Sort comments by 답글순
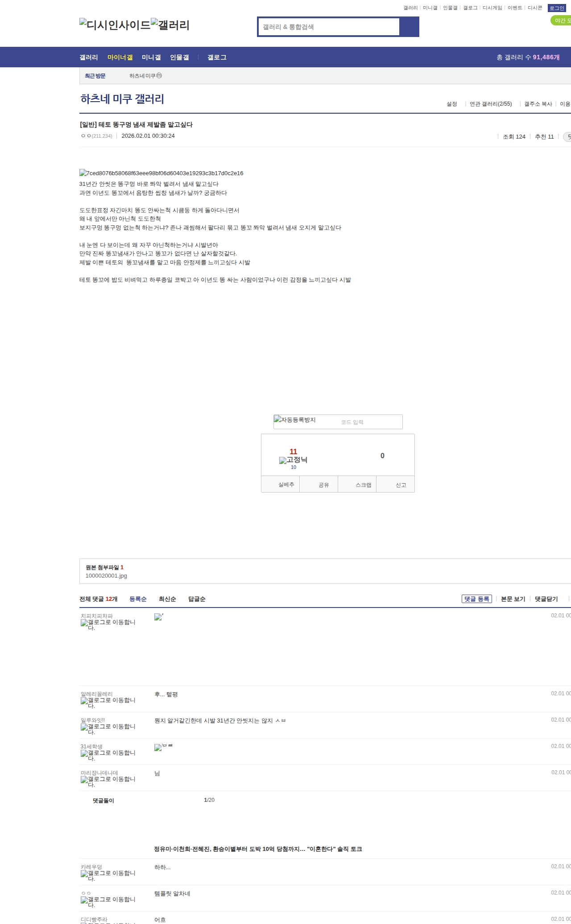This screenshot has width=571, height=924. click(x=197, y=599)
